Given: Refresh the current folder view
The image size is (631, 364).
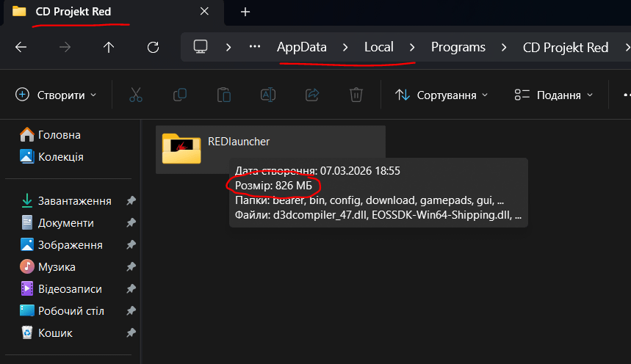Looking at the screenshot, I should point(153,48).
